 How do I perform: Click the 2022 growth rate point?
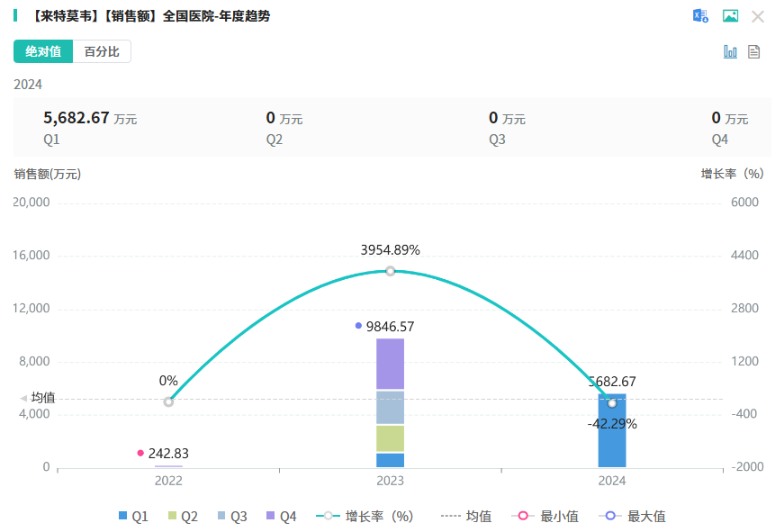pyautogui.click(x=168, y=401)
